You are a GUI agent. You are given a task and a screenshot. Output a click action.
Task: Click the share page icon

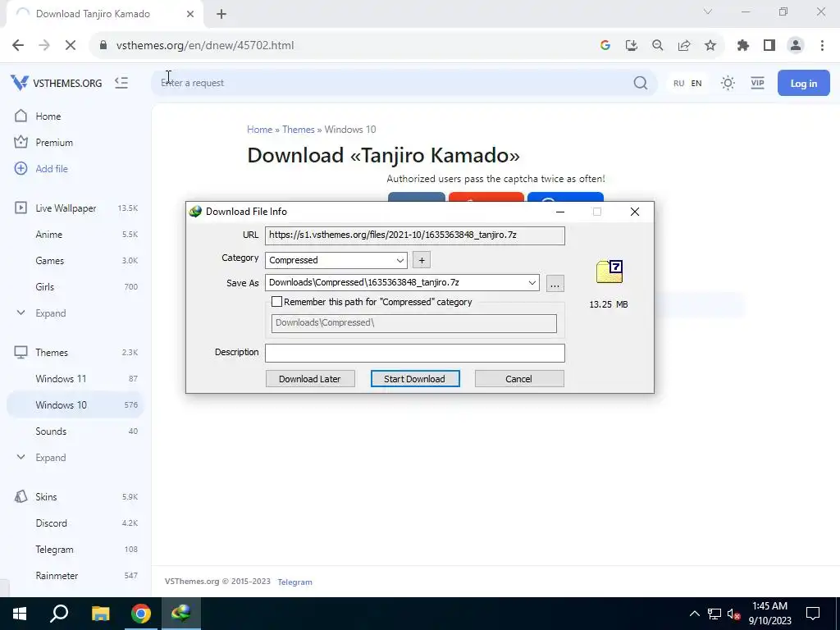point(684,46)
